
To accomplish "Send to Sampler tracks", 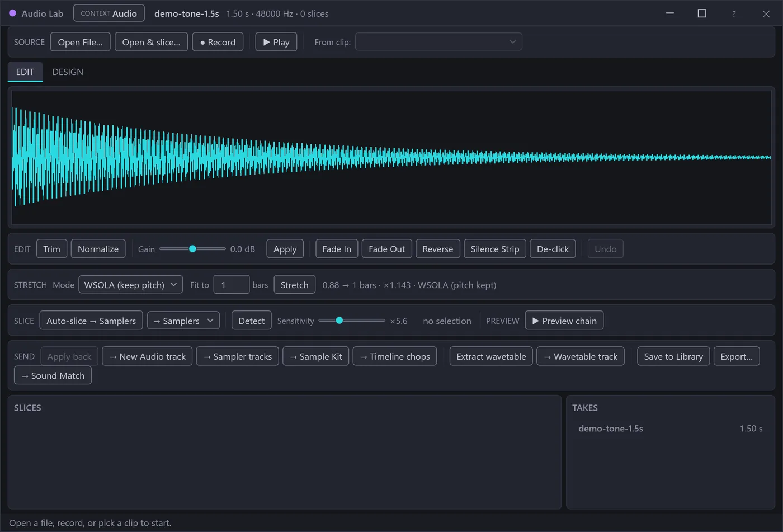I will click(x=237, y=356).
